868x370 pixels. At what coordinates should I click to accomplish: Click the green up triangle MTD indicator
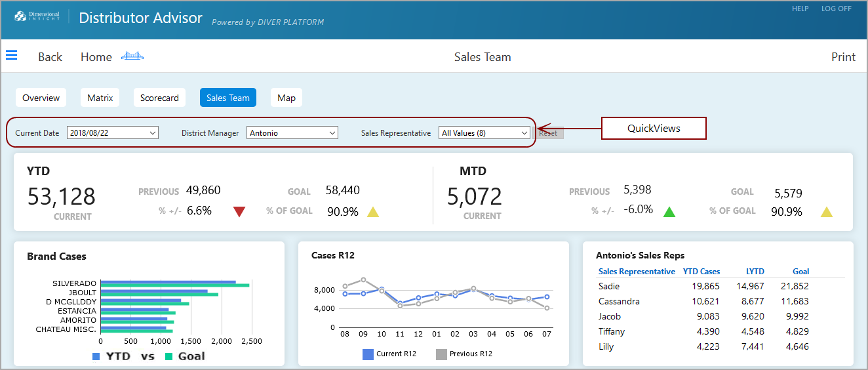pyautogui.click(x=669, y=211)
